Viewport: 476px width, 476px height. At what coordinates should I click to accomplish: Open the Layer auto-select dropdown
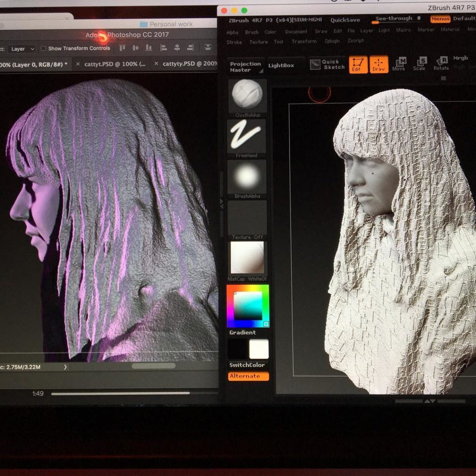click(22, 49)
